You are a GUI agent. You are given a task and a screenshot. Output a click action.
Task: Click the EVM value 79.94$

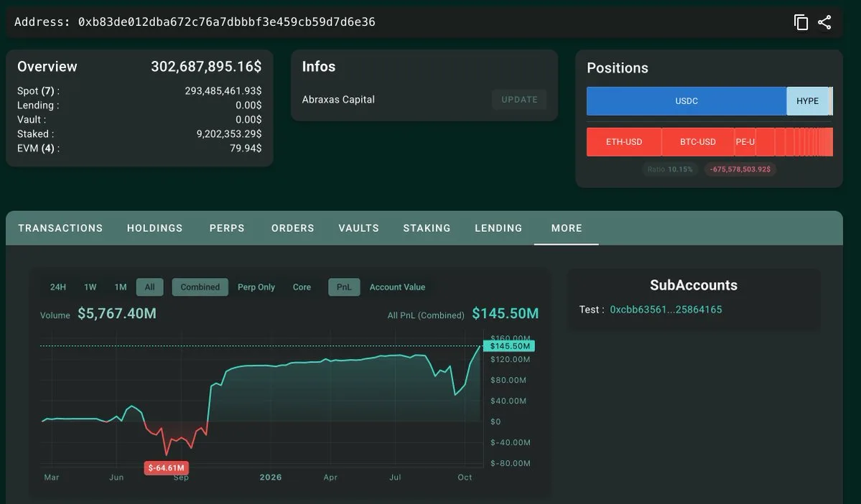coord(246,148)
